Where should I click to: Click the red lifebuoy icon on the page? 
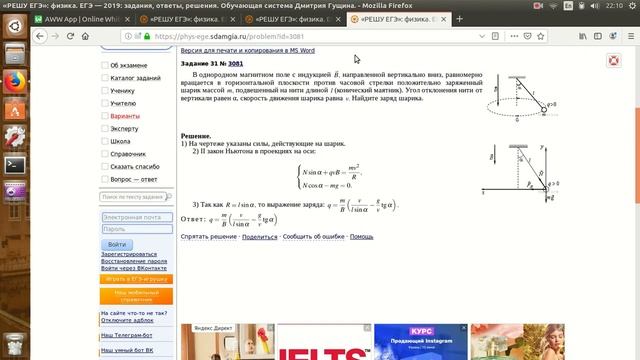(613, 61)
